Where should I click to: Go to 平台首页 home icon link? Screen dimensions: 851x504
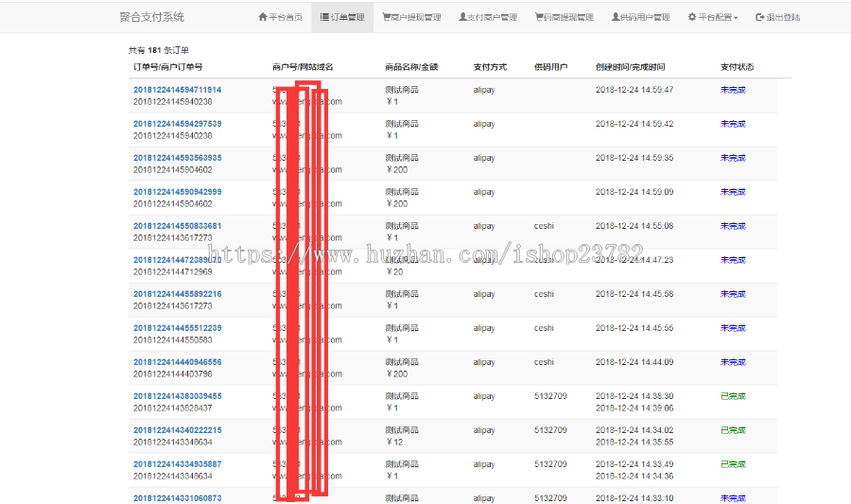pyautogui.click(x=280, y=17)
